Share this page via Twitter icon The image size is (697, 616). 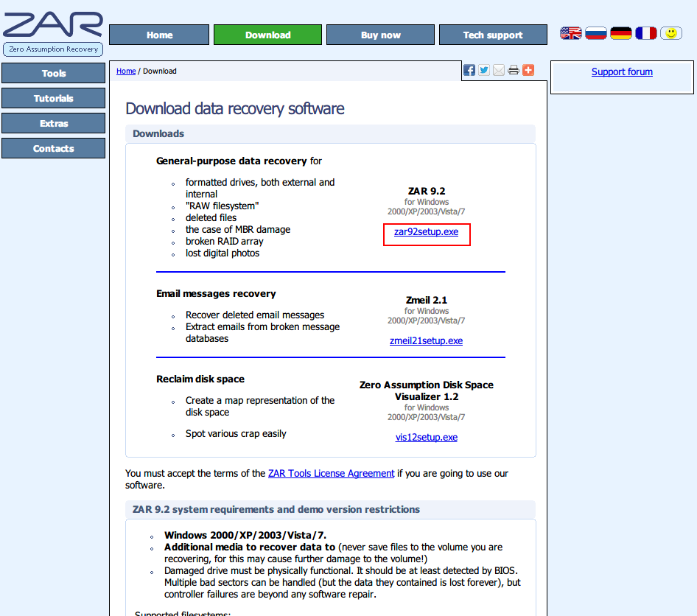click(x=484, y=71)
